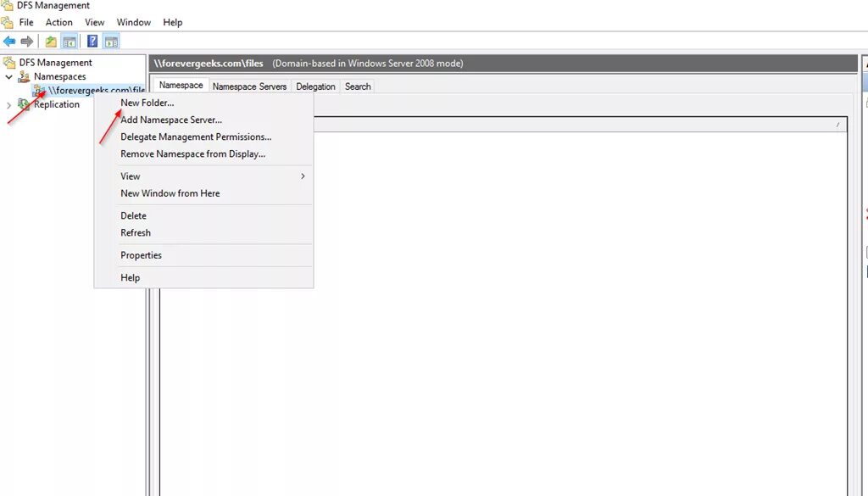The width and height of the screenshot is (868, 496).
Task: Click the Domain-based in Windows Server 2008 mode text
Action: pyautogui.click(x=368, y=63)
